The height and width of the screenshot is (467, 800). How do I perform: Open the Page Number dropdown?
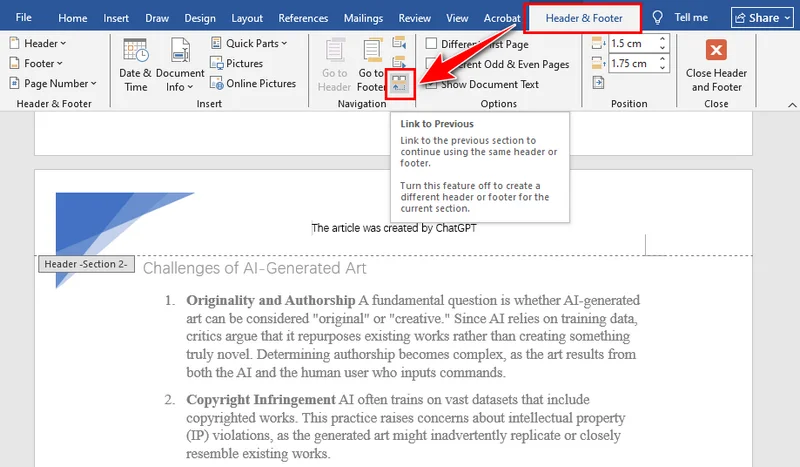[53, 83]
